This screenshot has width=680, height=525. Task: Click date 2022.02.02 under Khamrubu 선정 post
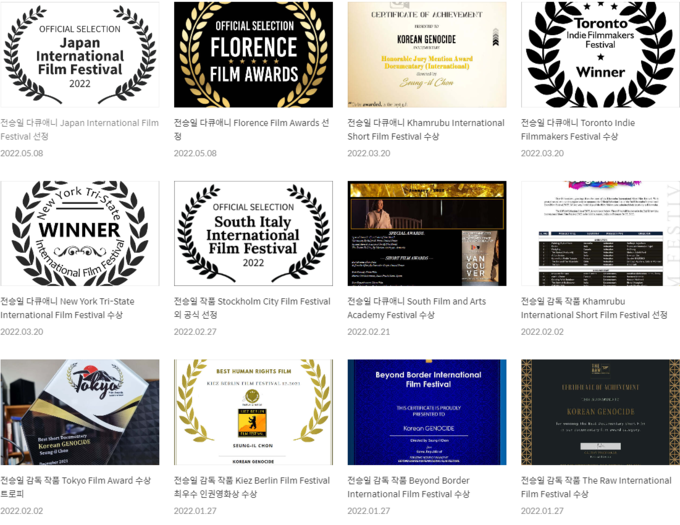coord(542,332)
